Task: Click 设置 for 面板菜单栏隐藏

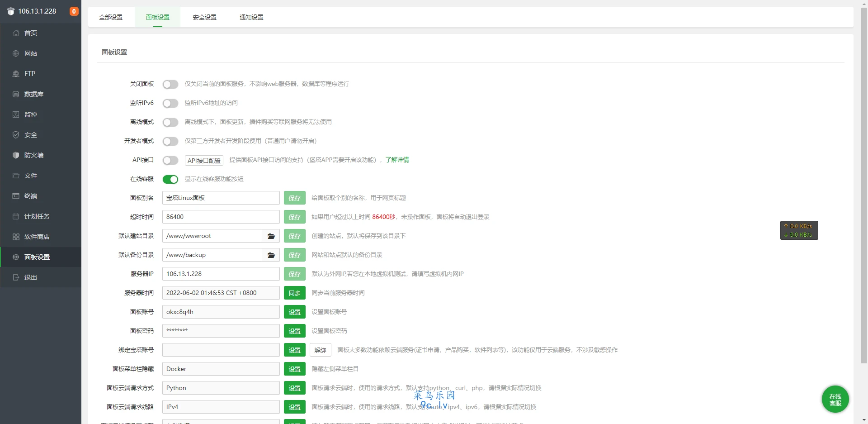Action: click(295, 369)
